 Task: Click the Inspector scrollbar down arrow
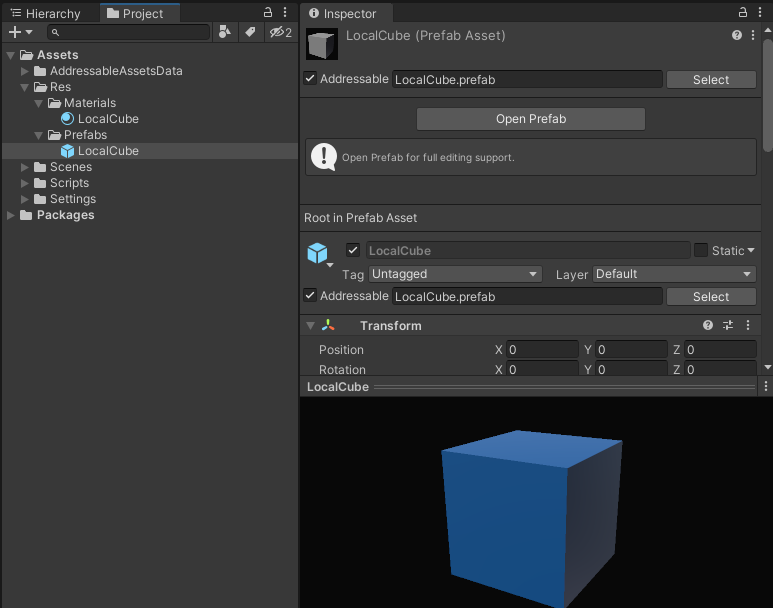pos(768,367)
